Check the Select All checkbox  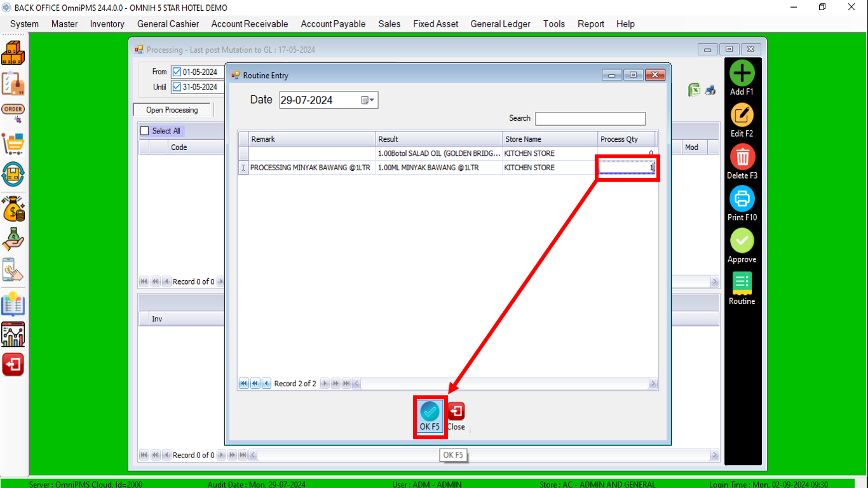click(144, 131)
